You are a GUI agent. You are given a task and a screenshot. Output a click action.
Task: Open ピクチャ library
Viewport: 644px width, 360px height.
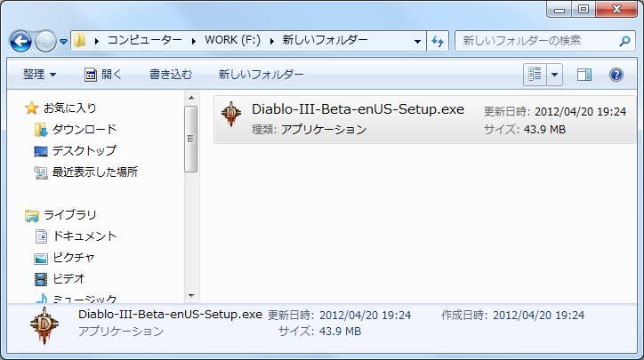(x=74, y=258)
